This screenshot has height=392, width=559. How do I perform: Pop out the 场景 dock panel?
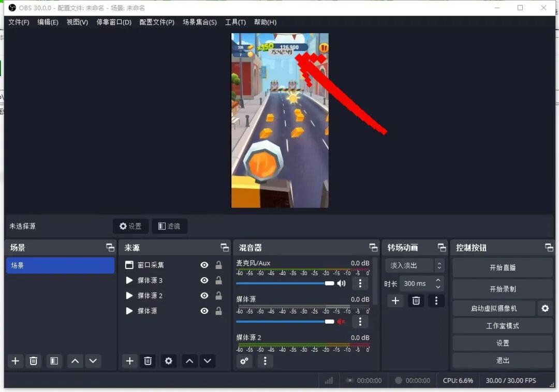pos(110,247)
